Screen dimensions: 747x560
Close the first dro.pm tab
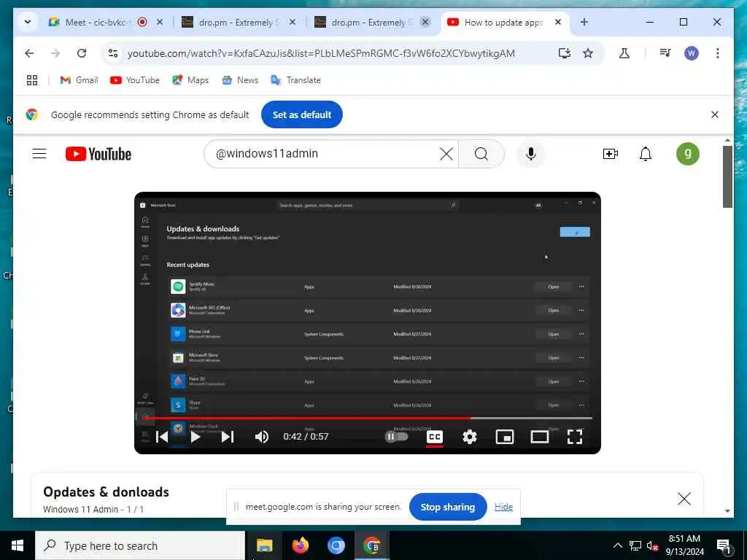click(x=293, y=22)
